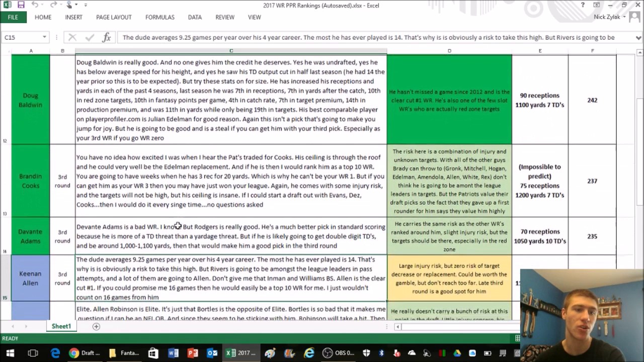
Task: Switch to the DATA tab
Action: click(195, 17)
